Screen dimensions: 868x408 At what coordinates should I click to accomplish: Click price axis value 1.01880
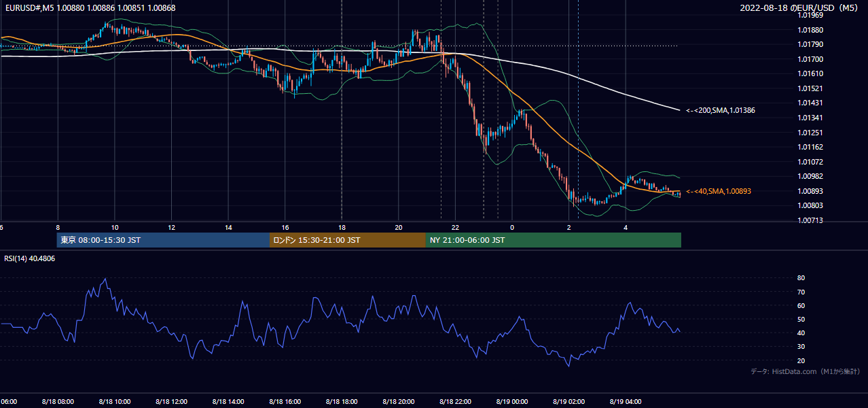810,30
